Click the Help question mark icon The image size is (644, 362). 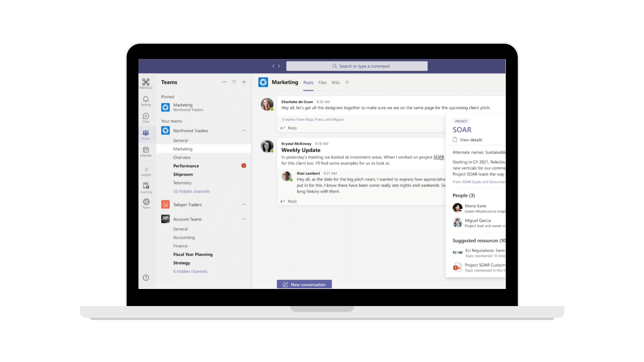146,278
